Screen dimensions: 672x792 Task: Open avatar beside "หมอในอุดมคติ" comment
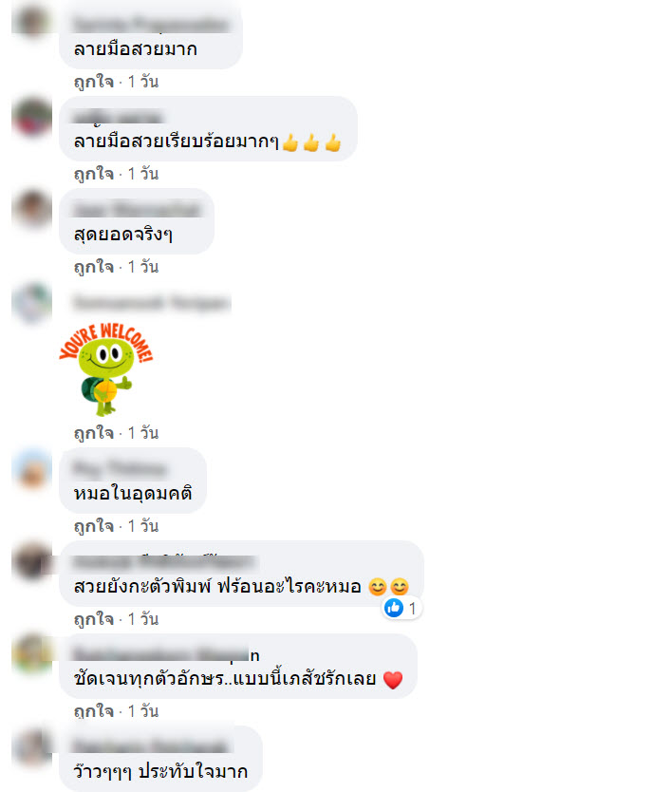click(x=32, y=468)
